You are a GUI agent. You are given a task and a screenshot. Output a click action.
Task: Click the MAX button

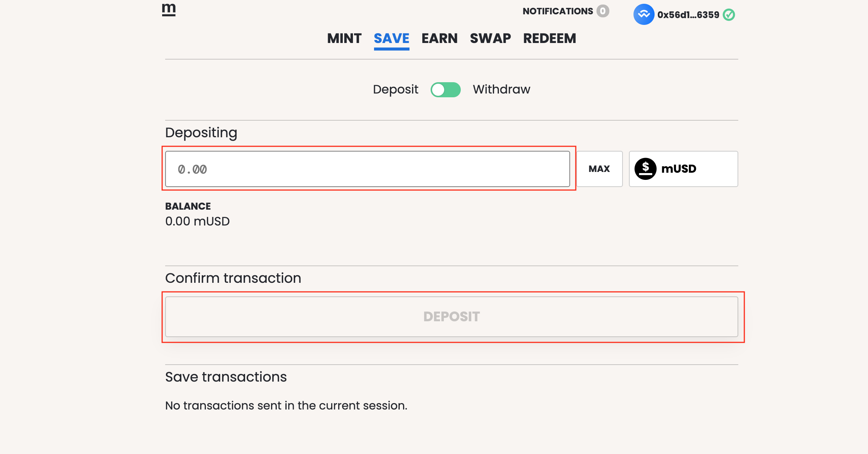[x=599, y=169]
